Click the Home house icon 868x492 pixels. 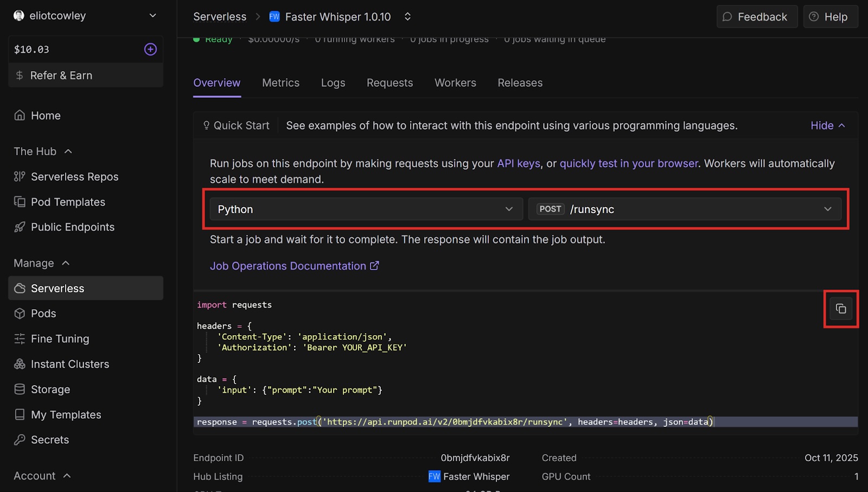[x=20, y=116]
